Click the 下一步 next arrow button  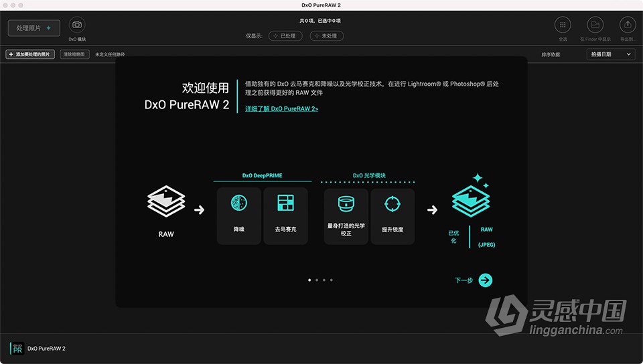pos(485,280)
